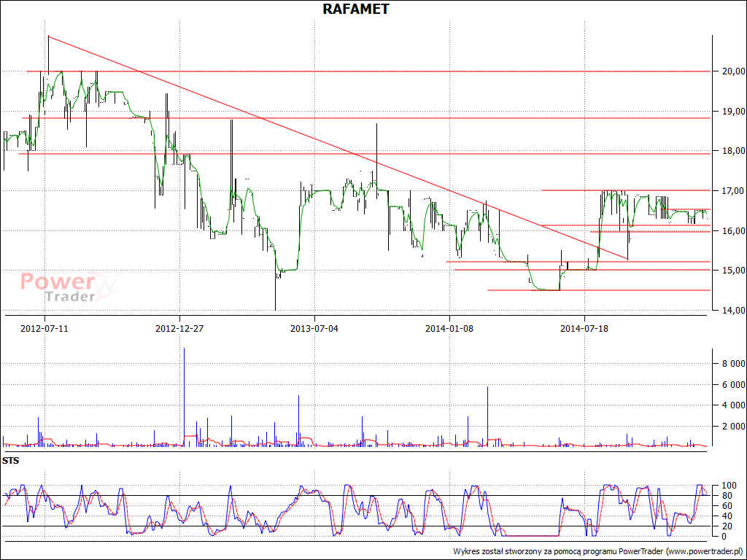Click the 2013-07-04 date label

pyautogui.click(x=314, y=329)
